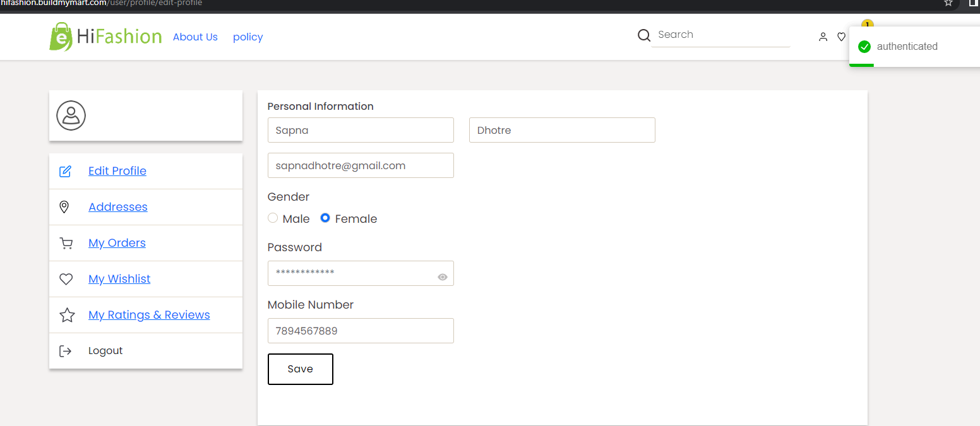Click the Save button
Viewport: 980px width, 426px height.
[301, 369]
